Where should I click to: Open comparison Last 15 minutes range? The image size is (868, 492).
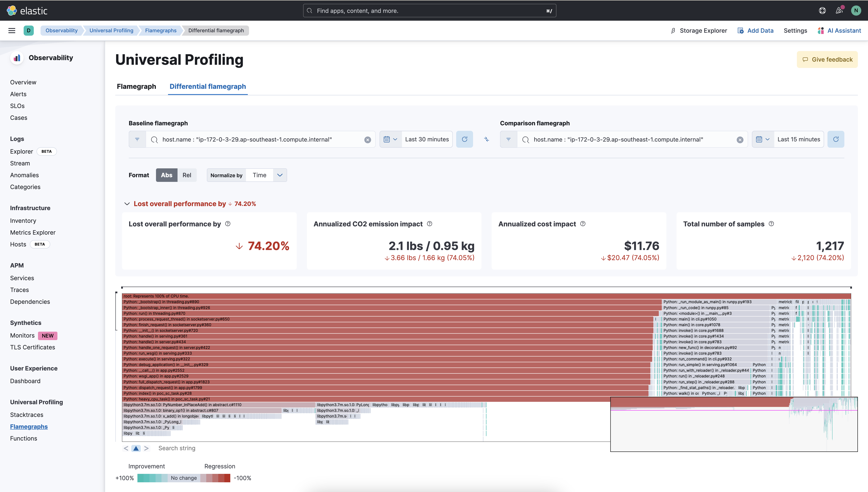click(799, 139)
